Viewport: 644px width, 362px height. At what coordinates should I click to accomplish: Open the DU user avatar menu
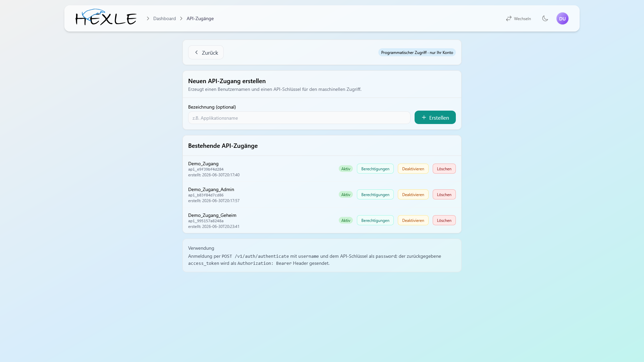(562, 18)
